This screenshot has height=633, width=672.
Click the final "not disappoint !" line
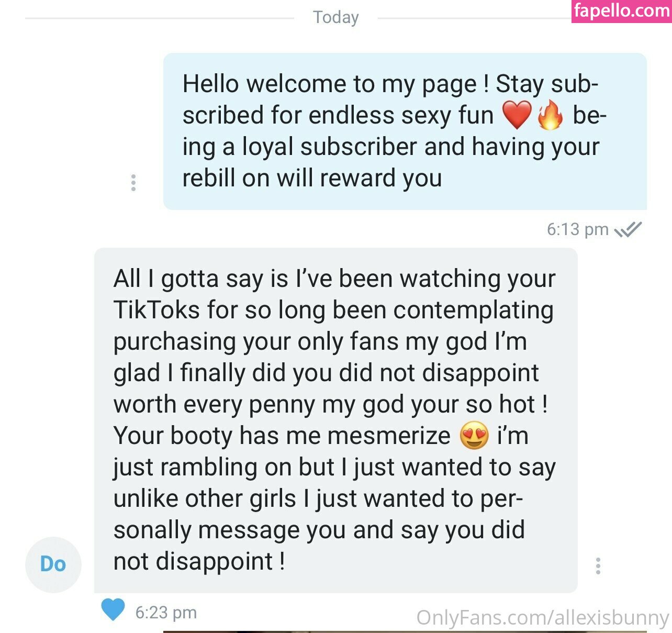pyautogui.click(x=199, y=562)
